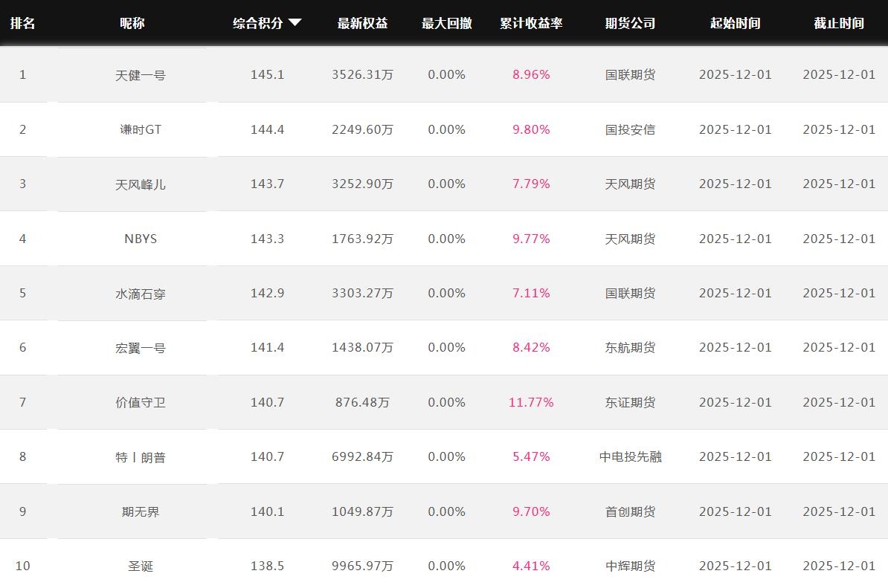Open the 期无界 trader entry
Image resolution: width=888 pixels, height=588 pixels.
(x=140, y=511)
